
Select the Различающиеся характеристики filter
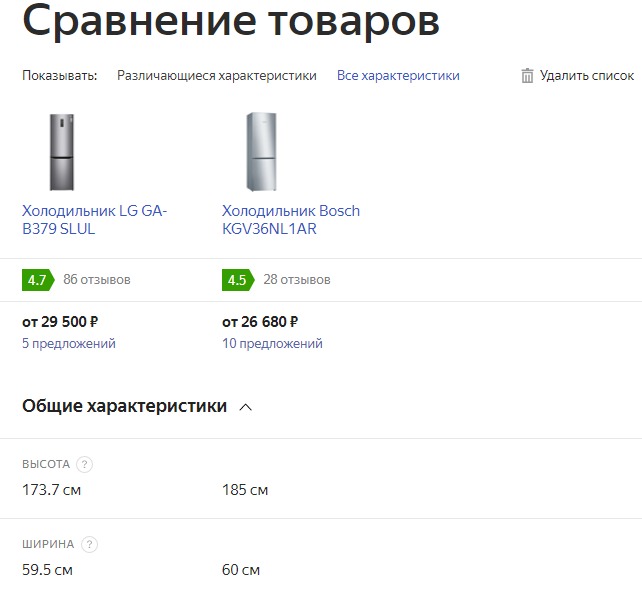click(217, 76)
